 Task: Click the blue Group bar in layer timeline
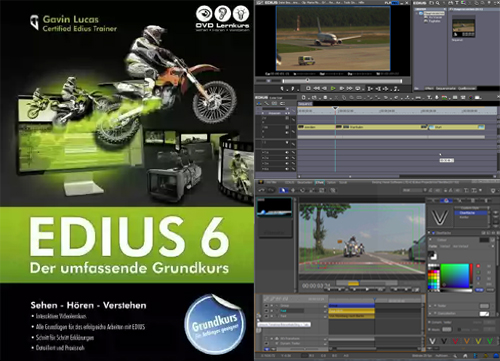tap(352, 305)
